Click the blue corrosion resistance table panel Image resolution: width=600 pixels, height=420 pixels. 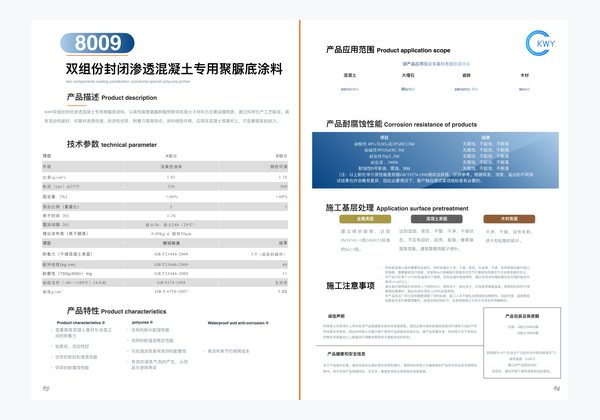435,160
